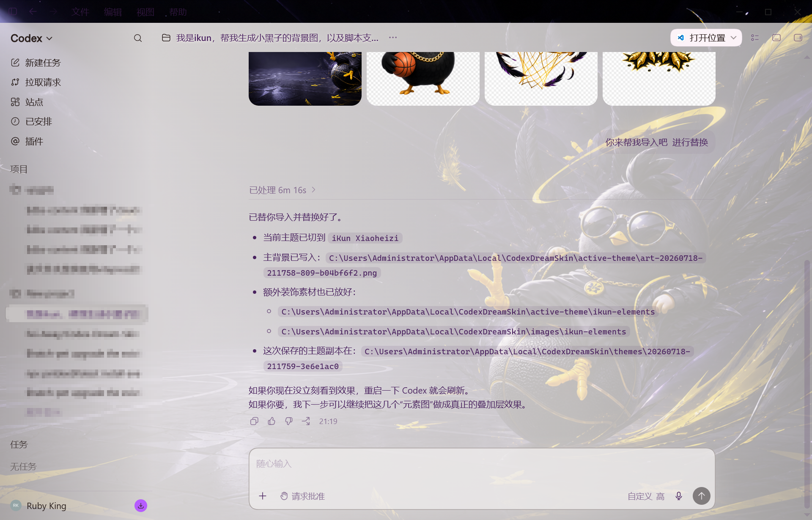Click the active-theme\ikun-elements path

(468, 312)
